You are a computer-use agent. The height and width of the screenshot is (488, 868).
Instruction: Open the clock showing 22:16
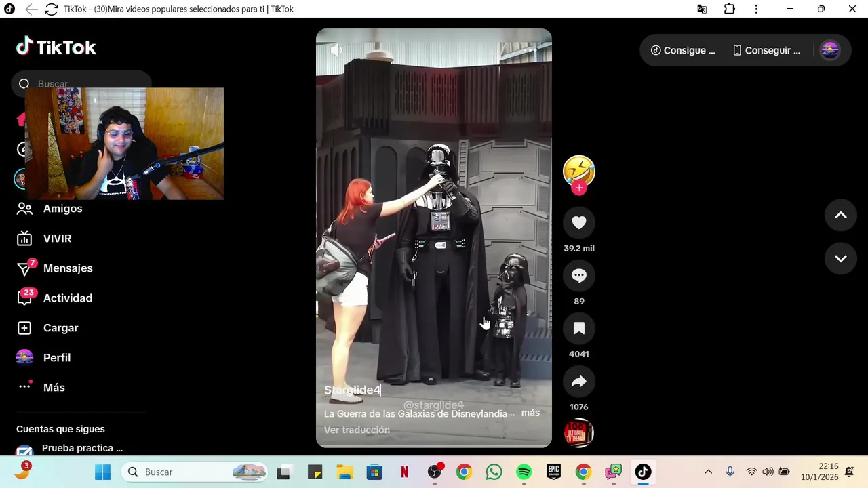tap(819, 472)
